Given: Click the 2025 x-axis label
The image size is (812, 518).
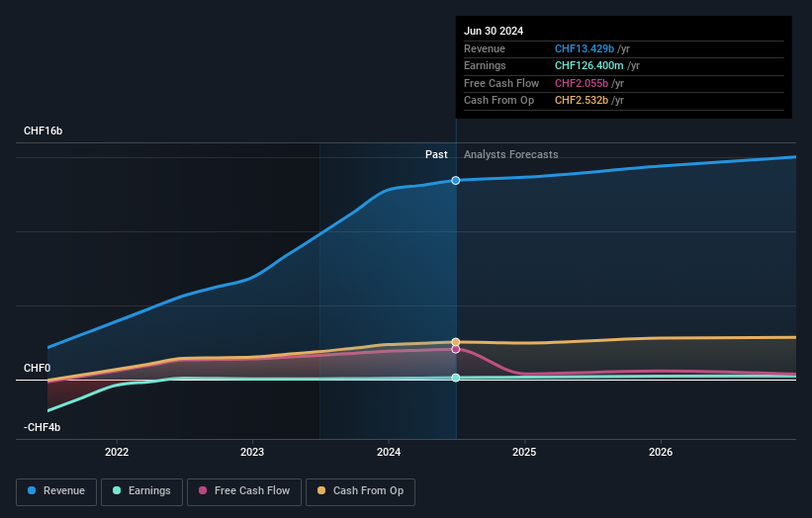Looking at the screenshot, I should coord(524,452).
